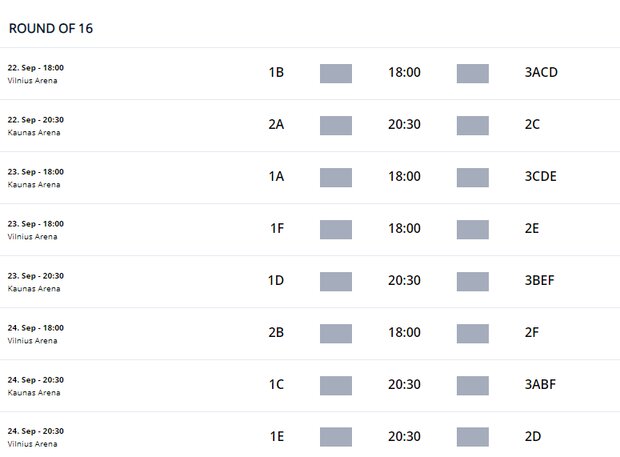Viewport: 620px width, 457px height.
Task: Click the 18:00 score time for 1F vs 2E
Action: point(404,229)
